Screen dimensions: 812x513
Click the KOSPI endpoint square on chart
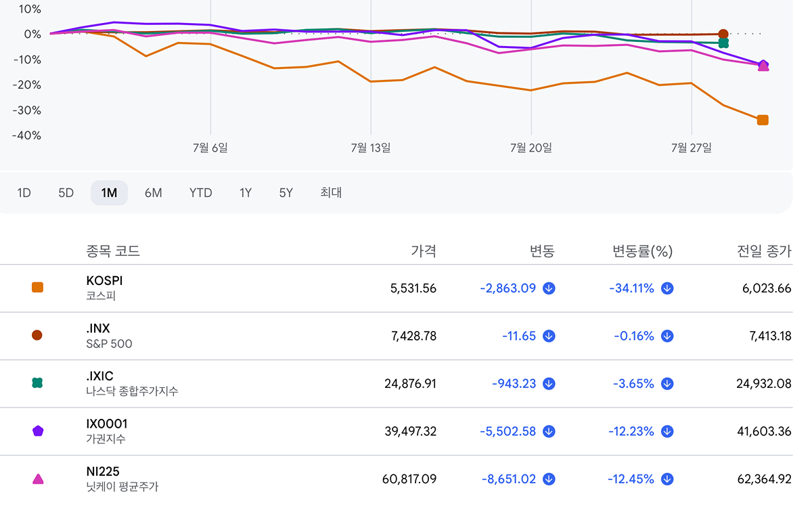763,120
